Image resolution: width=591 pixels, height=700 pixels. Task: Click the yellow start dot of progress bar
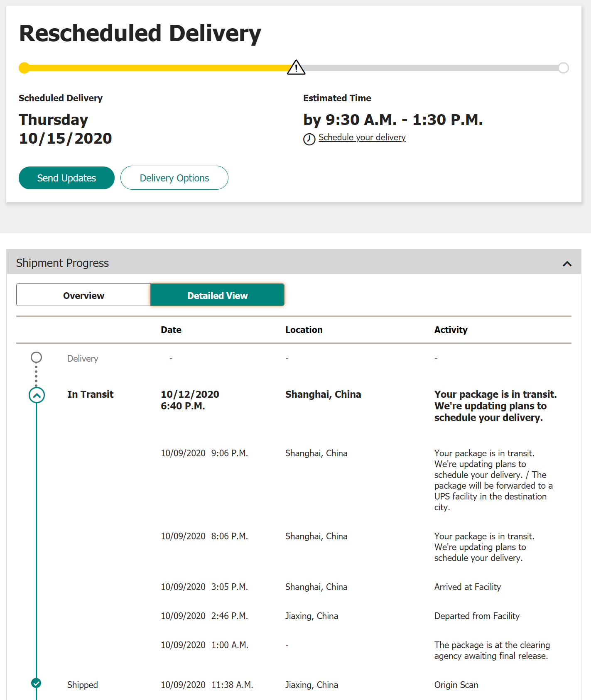25,68
